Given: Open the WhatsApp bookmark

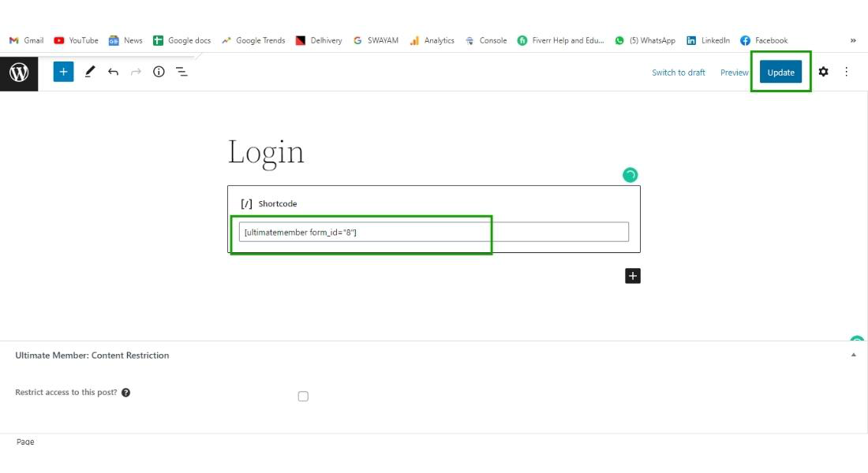Looking at the screenshot, I should pyautogui.click(x=645, y=40).
